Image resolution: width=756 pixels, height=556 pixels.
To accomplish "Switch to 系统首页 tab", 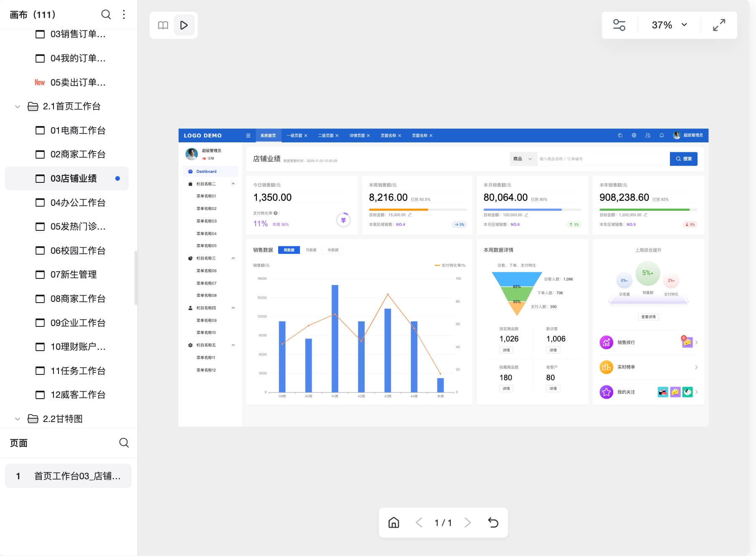I will pyautogui.click(x=268, y=136).
